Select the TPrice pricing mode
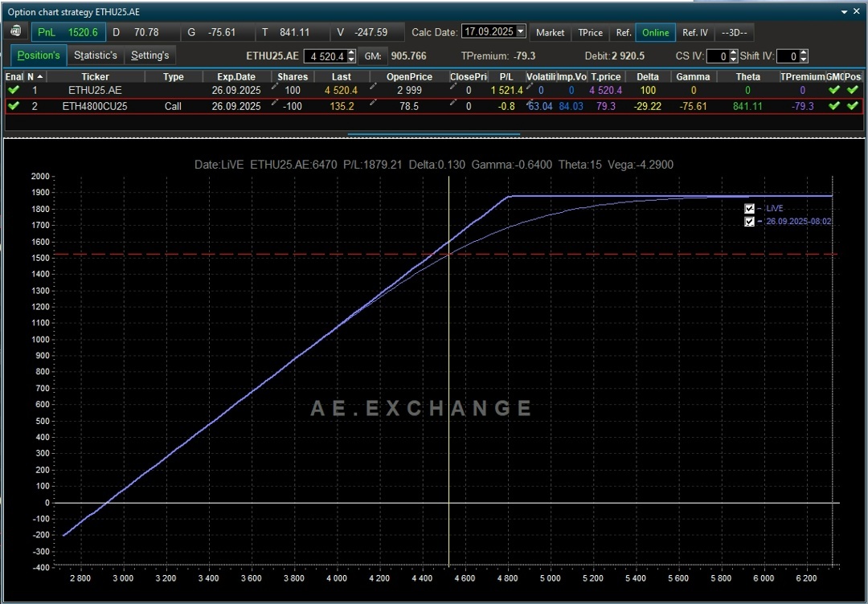Screen dimensions: 868x604 [x=590, y=33]
